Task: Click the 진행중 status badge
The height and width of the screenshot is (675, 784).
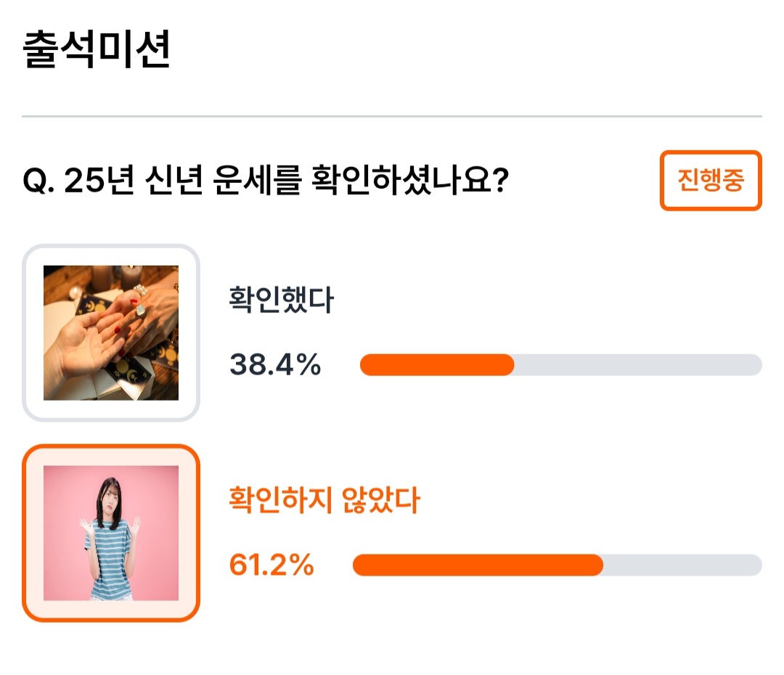Action: [711, 180]
